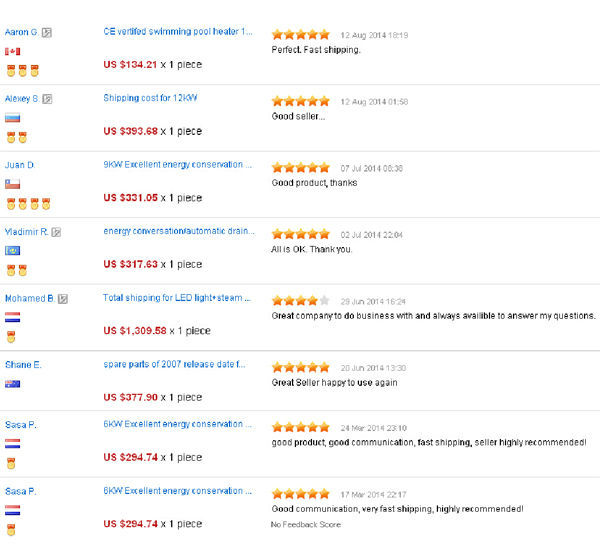The width and height of the screenshot is (600, 553).
Task: Open the Total shipping for LED light+steam link
Action: click(177, 298)
